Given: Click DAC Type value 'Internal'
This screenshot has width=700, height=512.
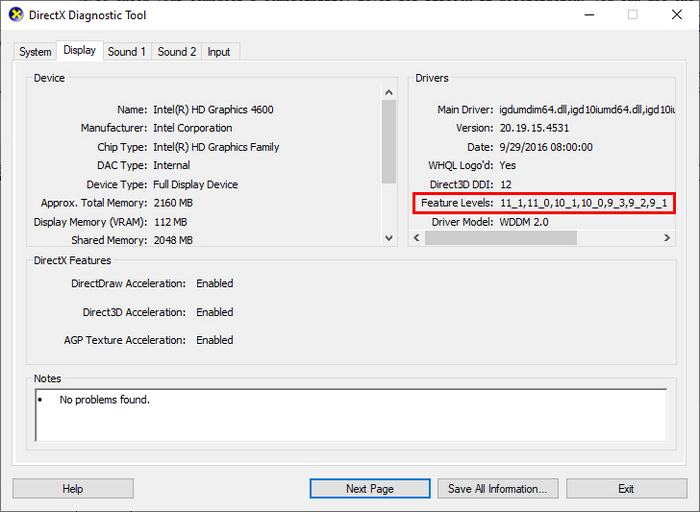Looking at the screenshot, I should point(172,166).
